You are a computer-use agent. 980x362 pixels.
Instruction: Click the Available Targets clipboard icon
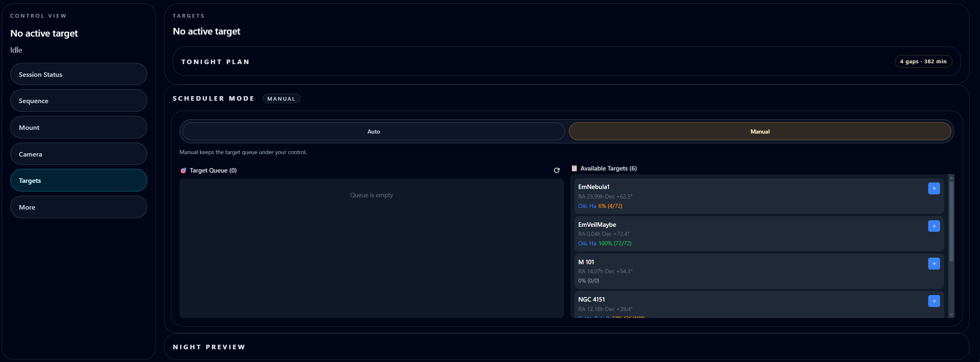click(574, 168)
